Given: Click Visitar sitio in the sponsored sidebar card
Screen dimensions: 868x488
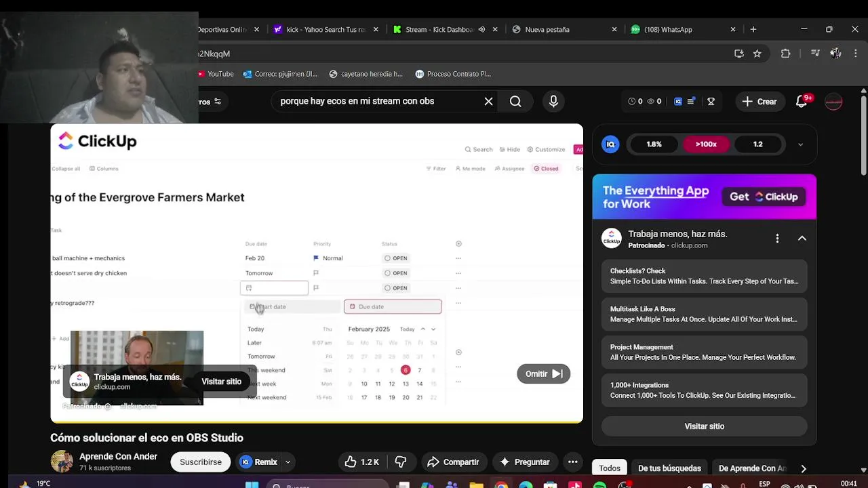Looking at the screenshot, I should [x=704, y=426].
